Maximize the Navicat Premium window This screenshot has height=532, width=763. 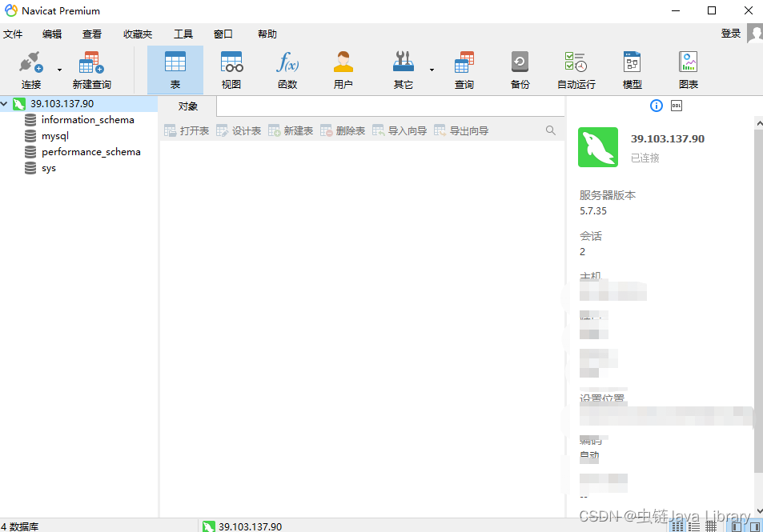click(x=712, y=10)
